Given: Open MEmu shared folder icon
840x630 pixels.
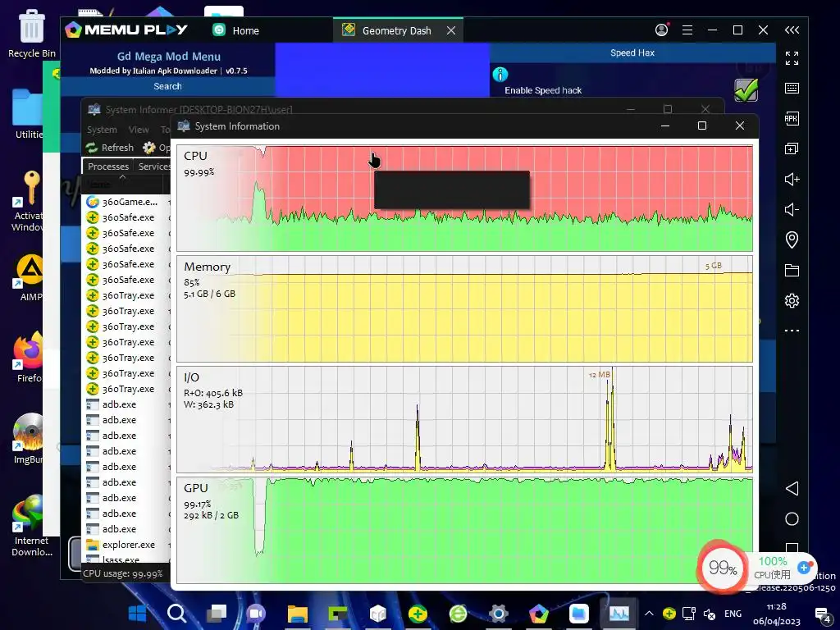Looking at the screenshot, I should [792, 270].
